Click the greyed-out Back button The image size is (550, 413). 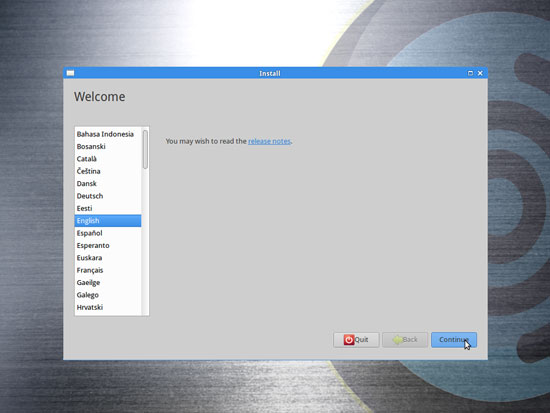click(x=405, y=340)
